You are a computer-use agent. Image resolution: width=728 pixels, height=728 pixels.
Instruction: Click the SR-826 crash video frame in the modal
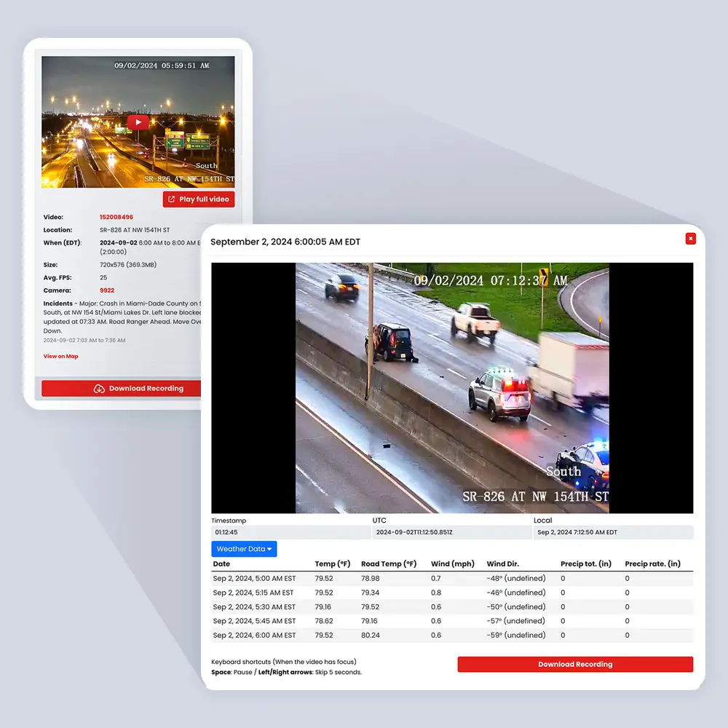[451, 388]
